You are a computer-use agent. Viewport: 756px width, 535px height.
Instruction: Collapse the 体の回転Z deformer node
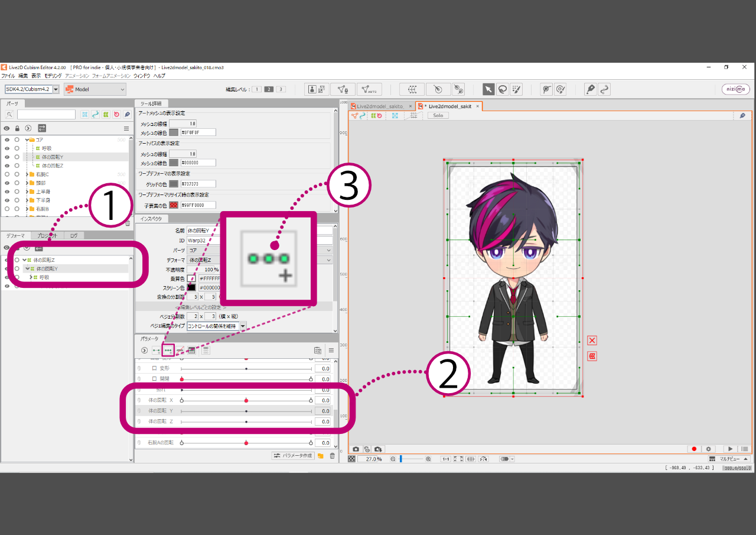click(24, 260)
